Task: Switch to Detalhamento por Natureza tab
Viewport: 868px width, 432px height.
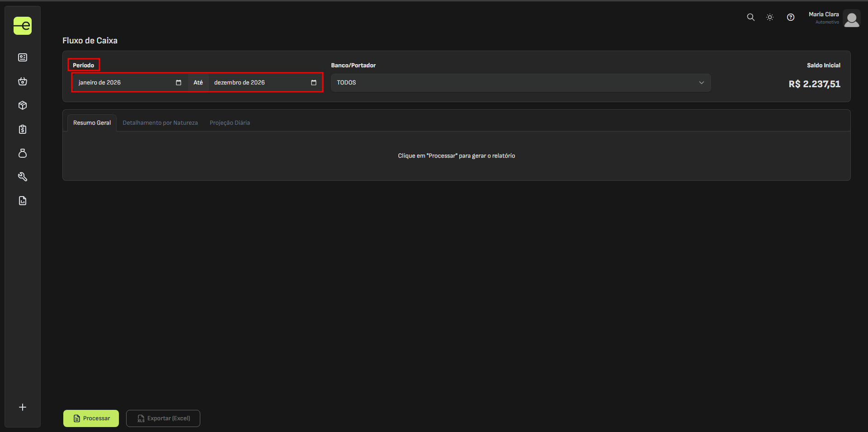Action: [160, 123]
